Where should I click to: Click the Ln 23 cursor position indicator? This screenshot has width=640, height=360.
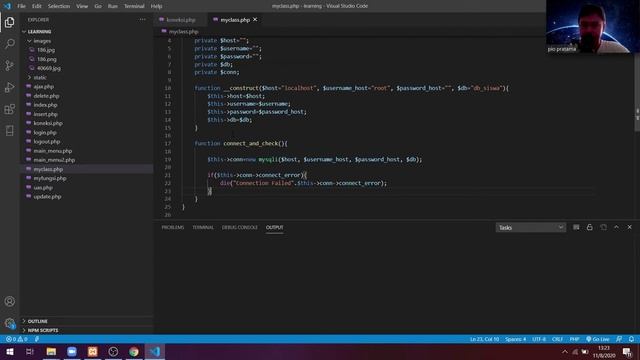point(484,339)
